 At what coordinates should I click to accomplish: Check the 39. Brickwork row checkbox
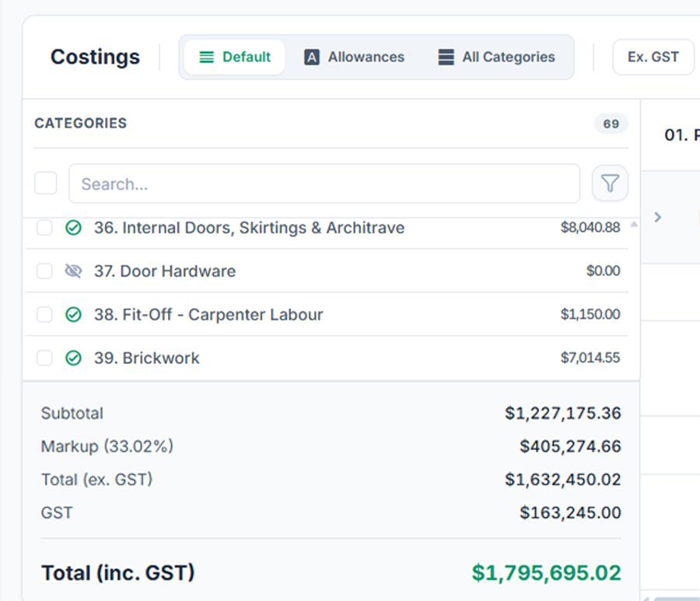[44, 358]
